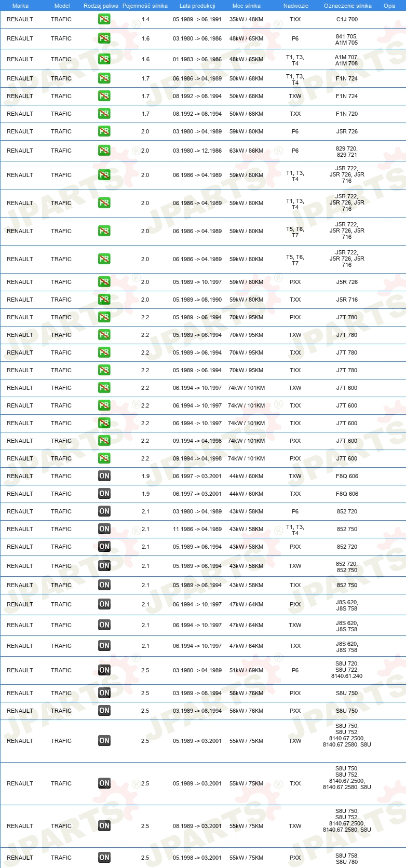
Task: Click the 'Nadwozie' column header
Action: click(x=296, y=6)
